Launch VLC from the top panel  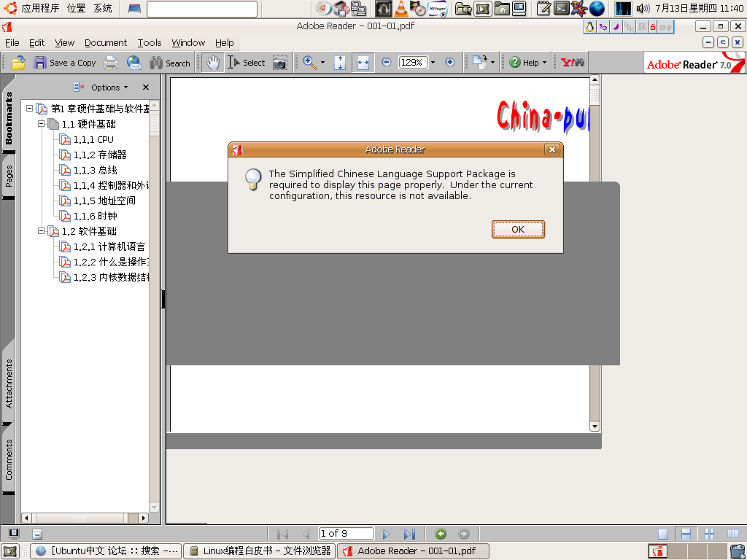coord(402,9)
